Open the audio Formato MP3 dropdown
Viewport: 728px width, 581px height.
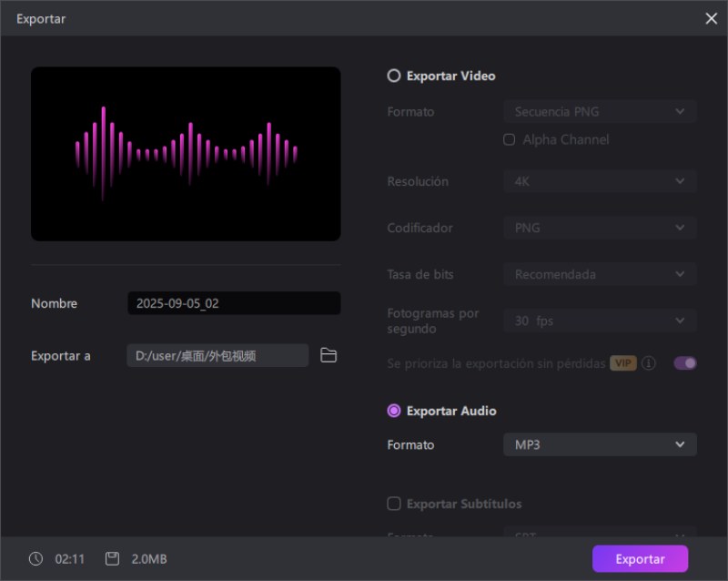pyautogui.click(x=600, y=444)
